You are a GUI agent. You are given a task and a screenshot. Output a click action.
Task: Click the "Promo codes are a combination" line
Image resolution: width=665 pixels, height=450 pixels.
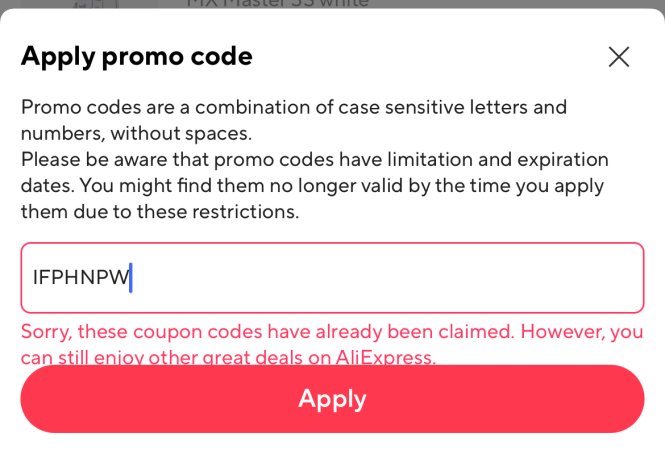[293, 107]
